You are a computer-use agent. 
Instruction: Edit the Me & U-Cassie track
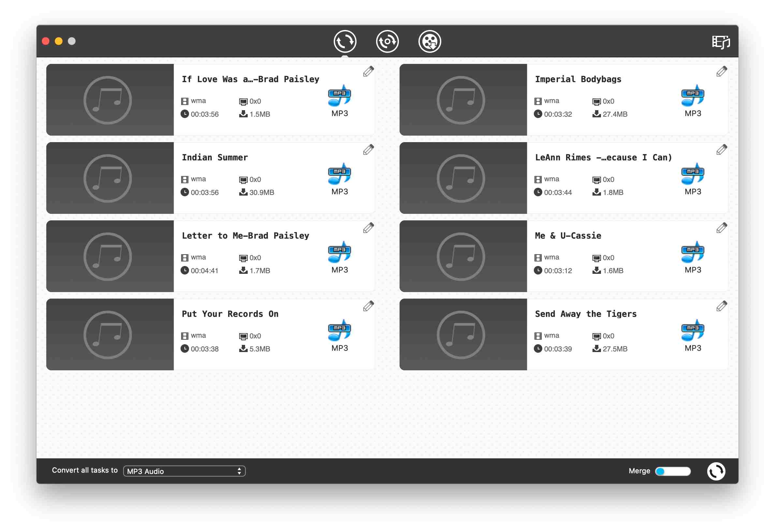(721, 228)
